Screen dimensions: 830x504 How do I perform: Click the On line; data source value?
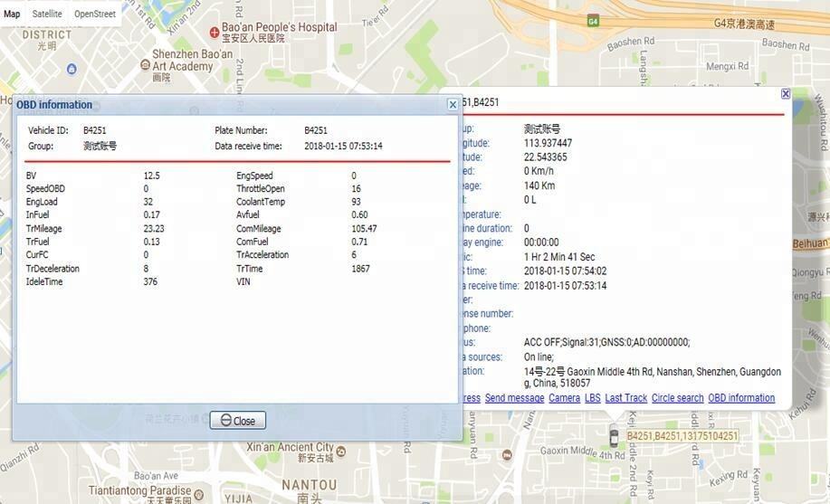[539, 357]
